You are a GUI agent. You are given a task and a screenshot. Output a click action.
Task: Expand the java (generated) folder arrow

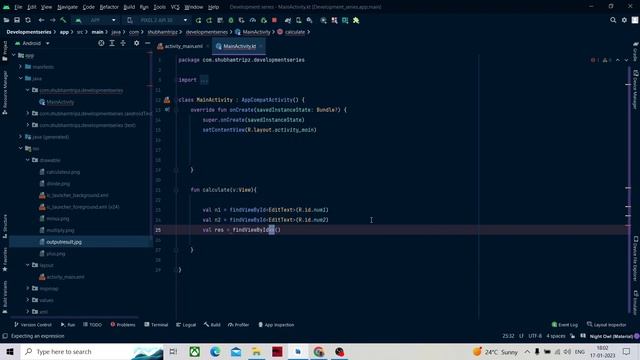(x=20, y=137)
